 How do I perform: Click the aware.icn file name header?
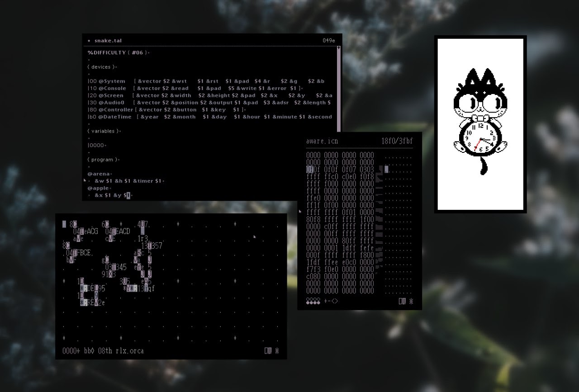tap(322, 141)
